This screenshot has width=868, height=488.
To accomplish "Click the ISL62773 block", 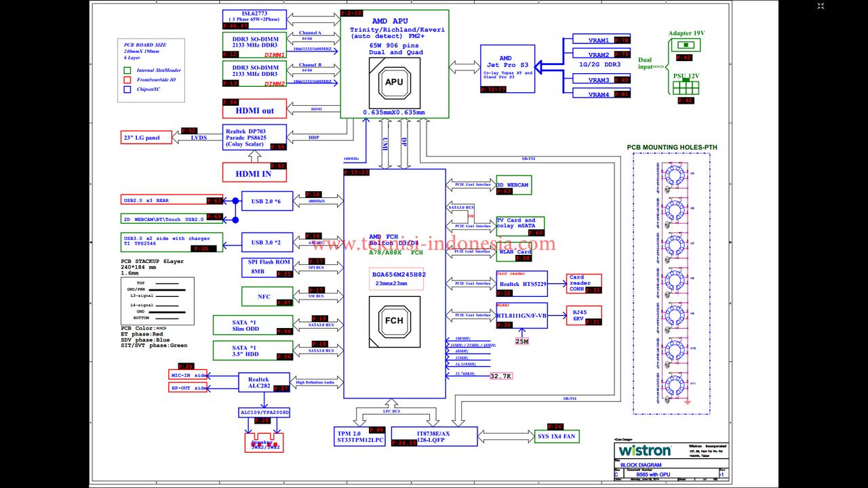I will pos(254,20).
